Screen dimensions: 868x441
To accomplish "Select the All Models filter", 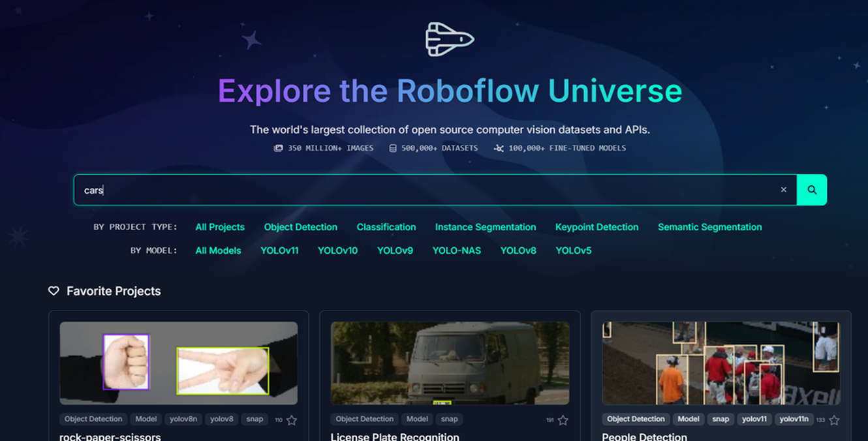I will (219, 251).
